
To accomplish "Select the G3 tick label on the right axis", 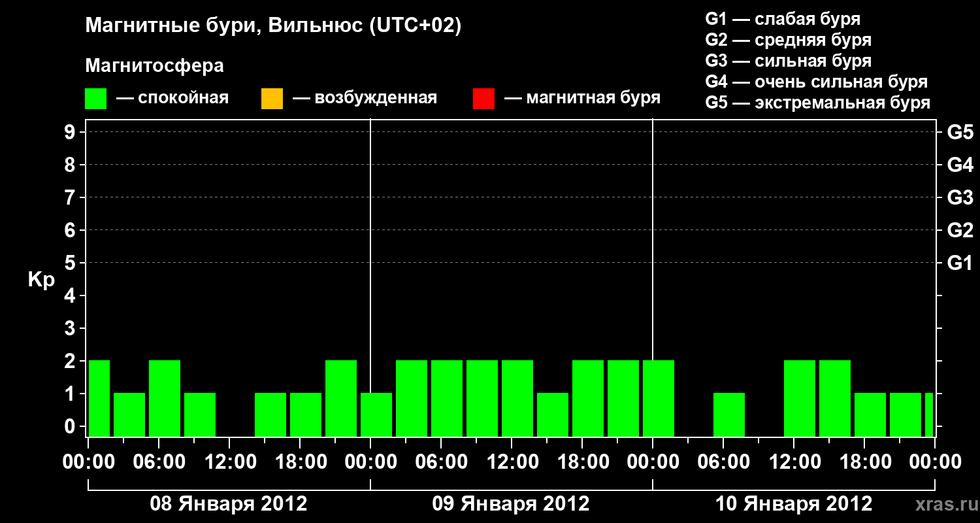I will pos(960,198).
